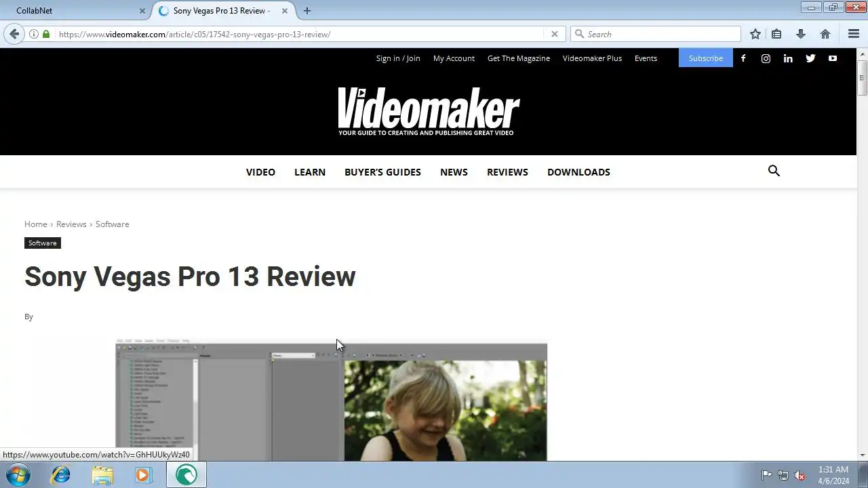Open Windows Explorer folder in taskbar

pos(102,475)
